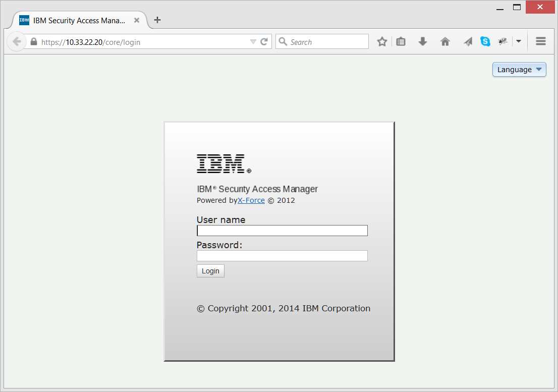
Task: Open the Firebug extension icon
Action: point(503,41)
